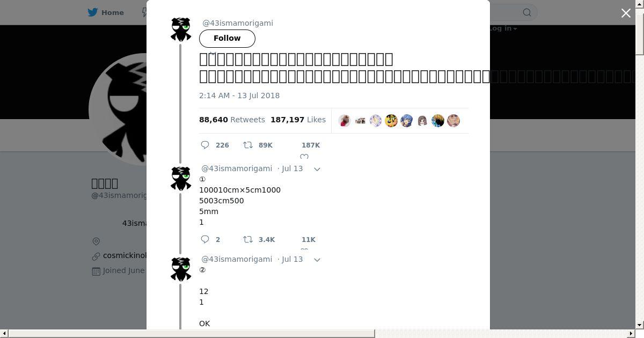Click the reply icon with 2 replies
Viewport: 644px width, 338px height.
coord(205,239)
